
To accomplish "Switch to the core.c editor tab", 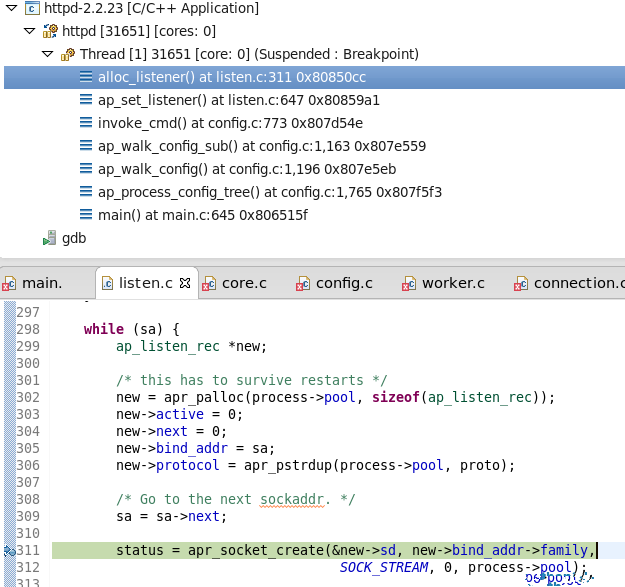I will 244,283.
